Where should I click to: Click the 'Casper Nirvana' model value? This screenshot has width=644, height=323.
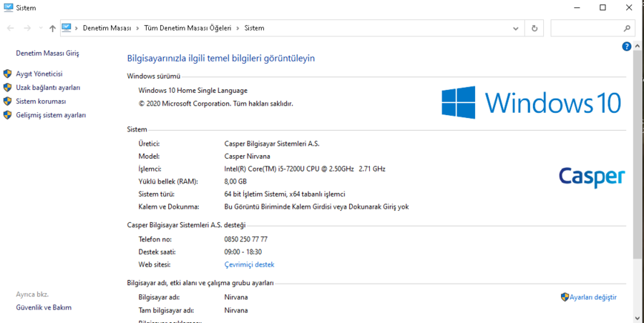(248, 156)
